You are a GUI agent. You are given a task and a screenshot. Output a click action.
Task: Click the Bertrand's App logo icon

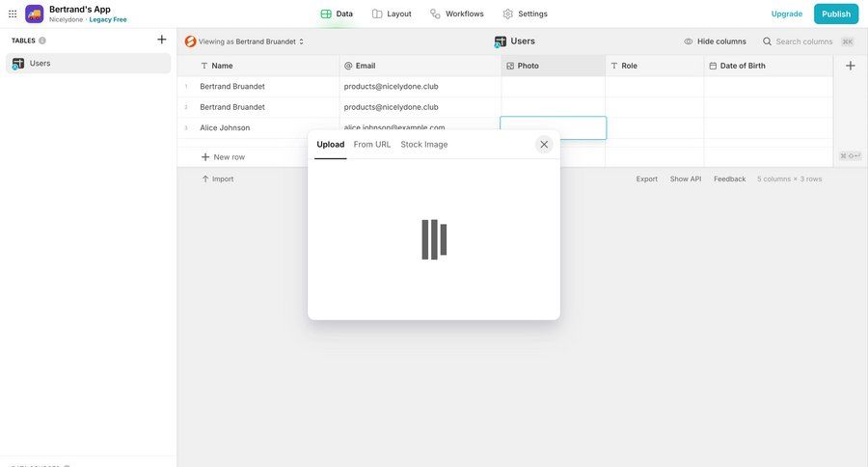pos(35,14)
